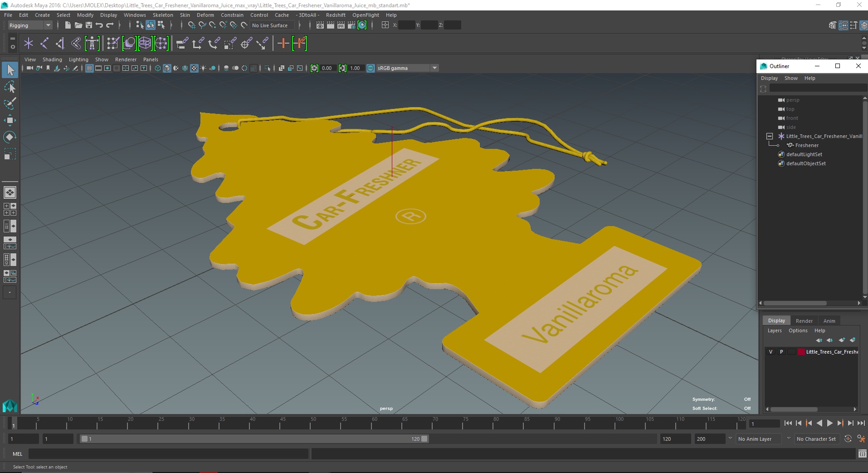
Task: Open the Render Settings clapper icon
Action: click(351, 25)
